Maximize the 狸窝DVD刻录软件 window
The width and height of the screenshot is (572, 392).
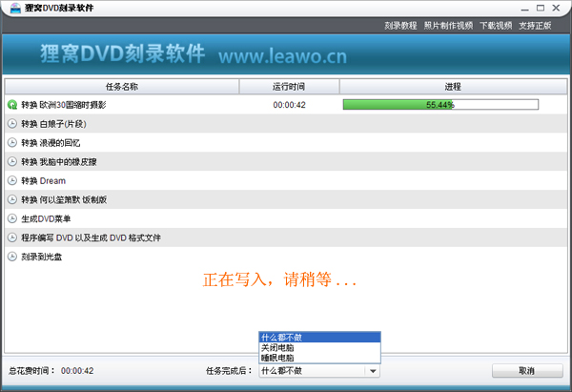point(541,8)
